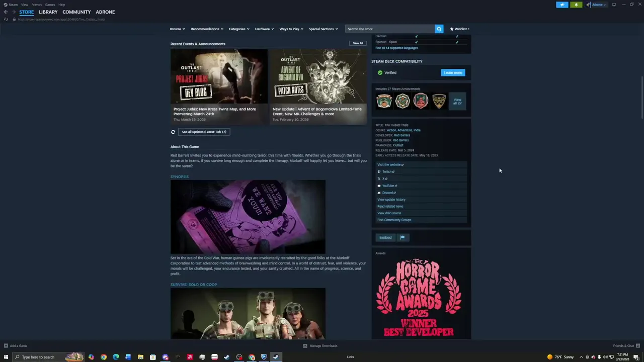Viewport: 644px width, 362px height.
Task: Click the Embed button
Action: [385, 237]
